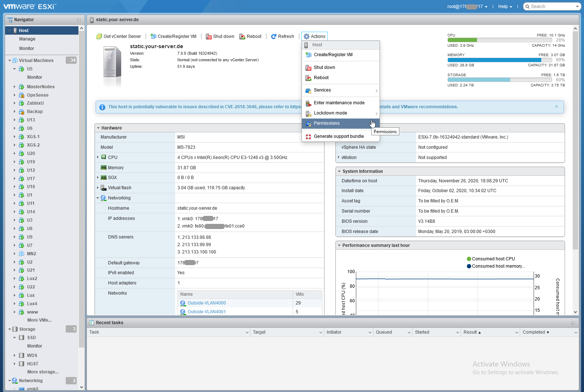The image size is (584, 392).
Task: Click the Services menu icon
Action: [308, 90]
